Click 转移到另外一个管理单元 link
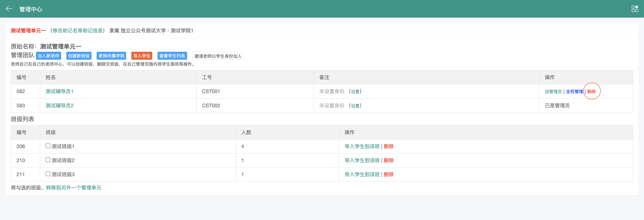The height and width of the screenshot is (220, 644). 73,187
